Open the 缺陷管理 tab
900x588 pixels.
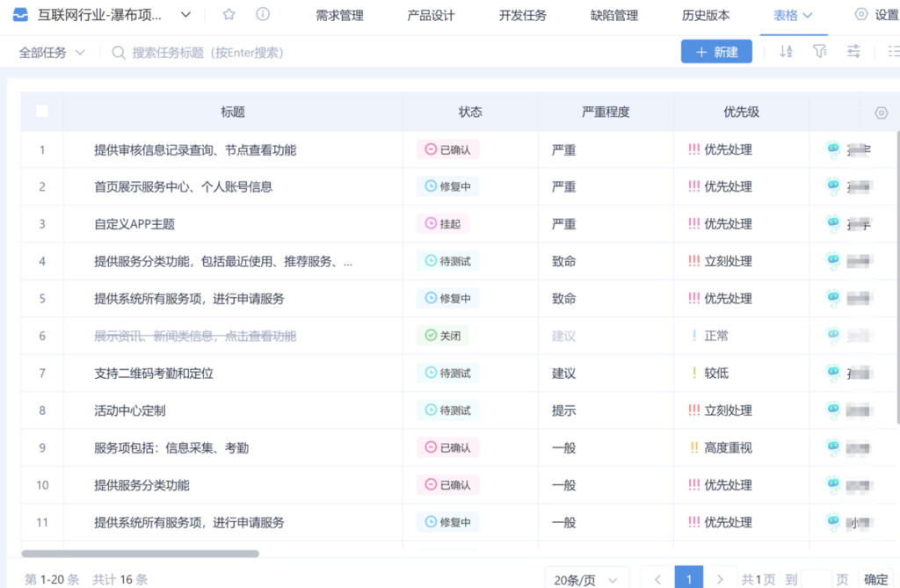click(614, 16)
